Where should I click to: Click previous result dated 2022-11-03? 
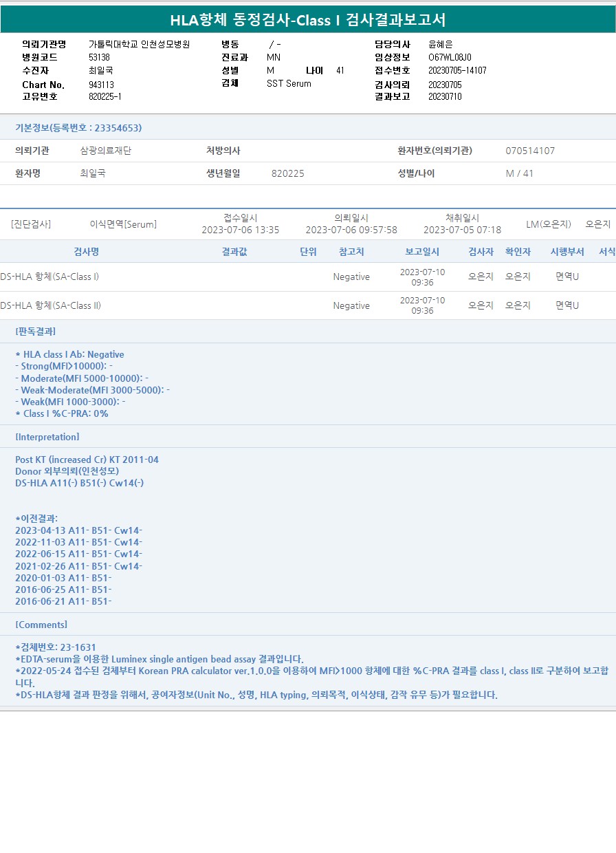tap(78, 542)
